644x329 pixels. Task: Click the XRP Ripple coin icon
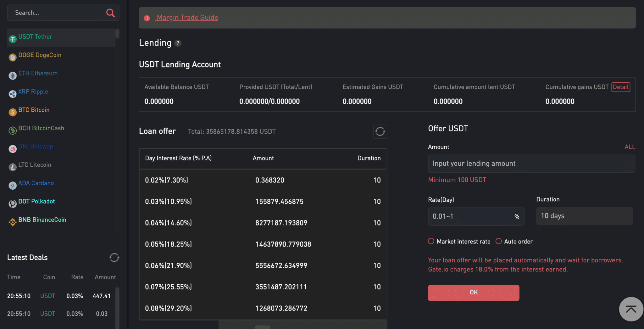pyautogui.click(x=13, y=94)
